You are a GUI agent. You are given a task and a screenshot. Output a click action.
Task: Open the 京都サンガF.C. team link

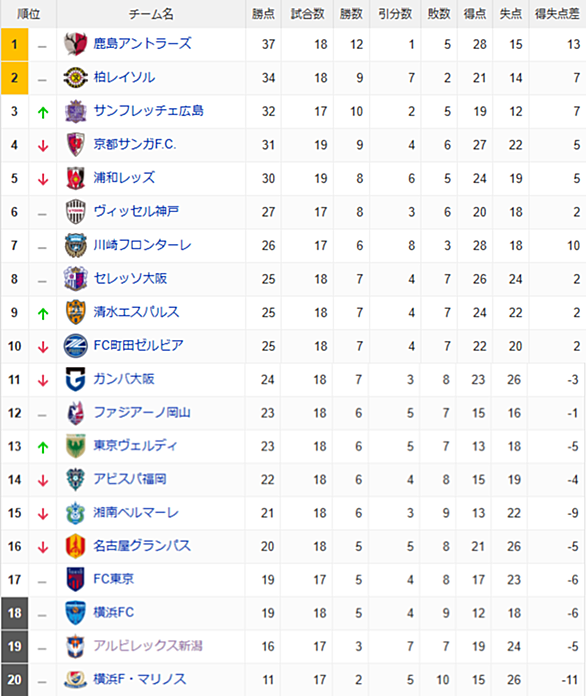(135, 144)
